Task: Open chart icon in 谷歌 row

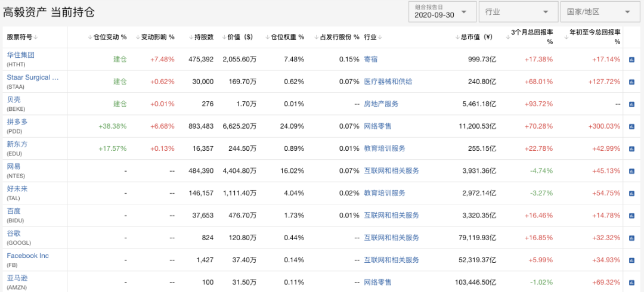Action: click(631, 238)
